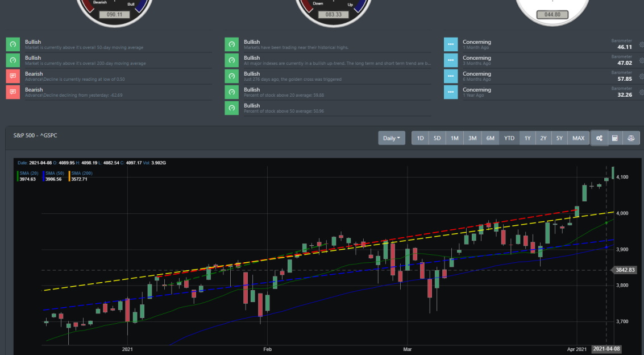The height and width of the screenshot is (355, 644).
Task: Click Barometer value 47.02
Action: tap(625, 63)
